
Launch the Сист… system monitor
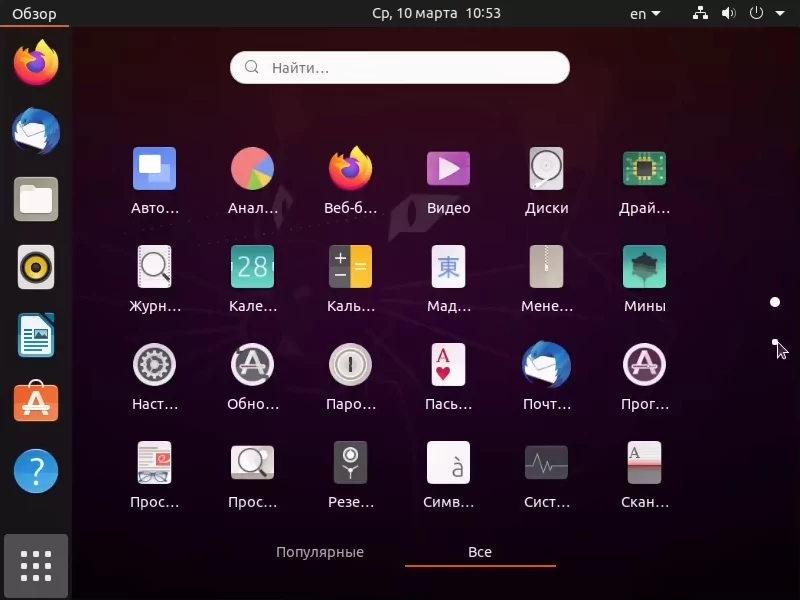(546, 463)
